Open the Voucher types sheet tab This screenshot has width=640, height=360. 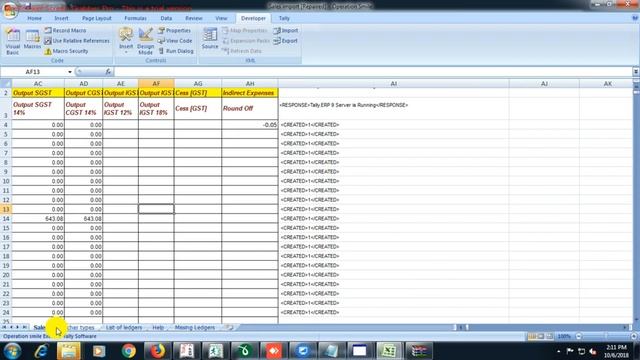pos(80,327)
